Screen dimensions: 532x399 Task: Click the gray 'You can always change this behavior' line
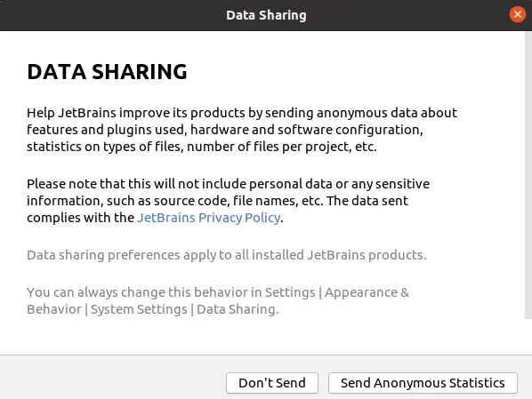[x=218, y=292]
